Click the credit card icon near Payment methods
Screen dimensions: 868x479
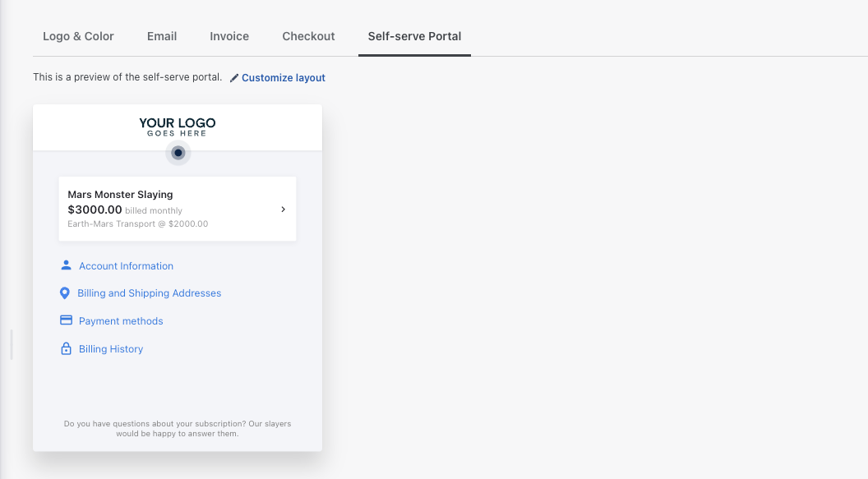pos(66,320)
